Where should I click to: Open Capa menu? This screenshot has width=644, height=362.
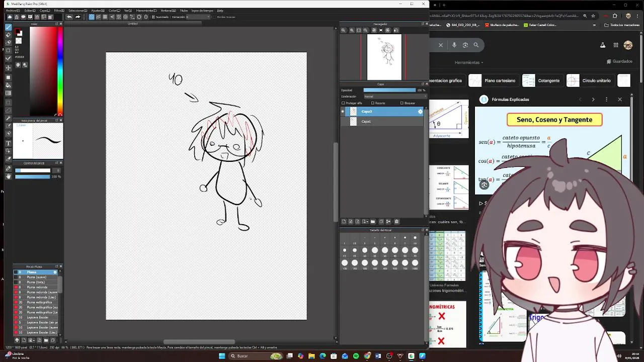click(x=44, y=11)
